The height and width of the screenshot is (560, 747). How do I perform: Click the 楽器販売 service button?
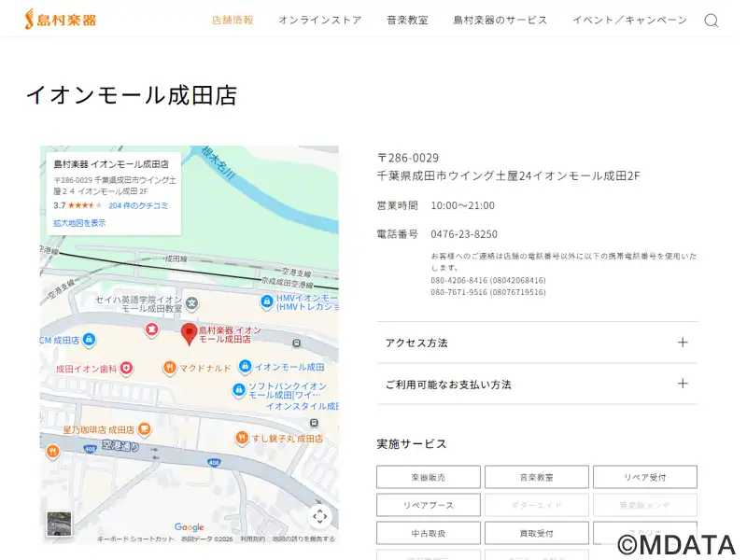tap(429, 477)
